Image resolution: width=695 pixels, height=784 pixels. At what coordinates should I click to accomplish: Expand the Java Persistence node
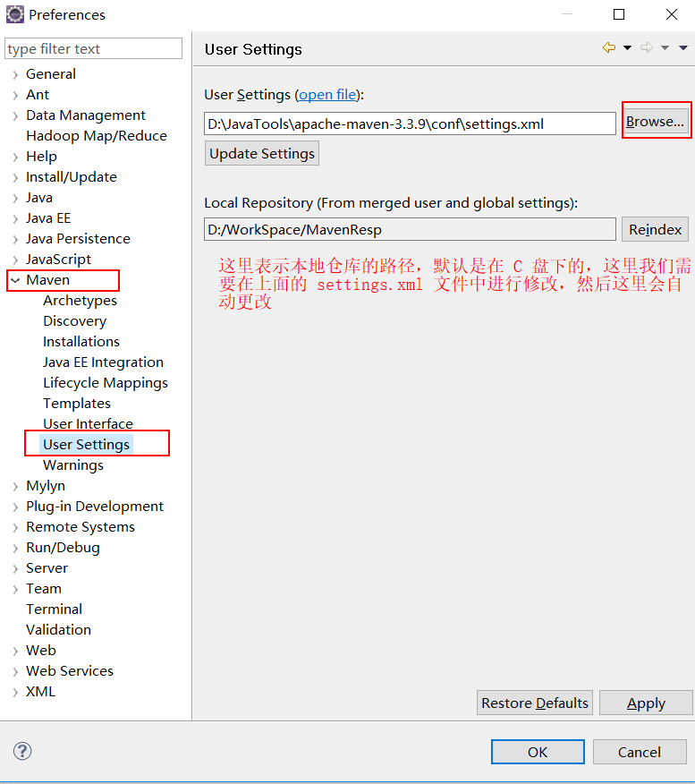(15, 239)
